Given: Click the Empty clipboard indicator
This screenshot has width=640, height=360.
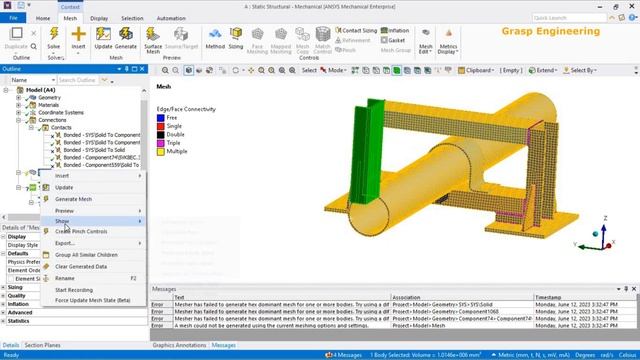Looking at the screenshot, I should click(511, 70).
